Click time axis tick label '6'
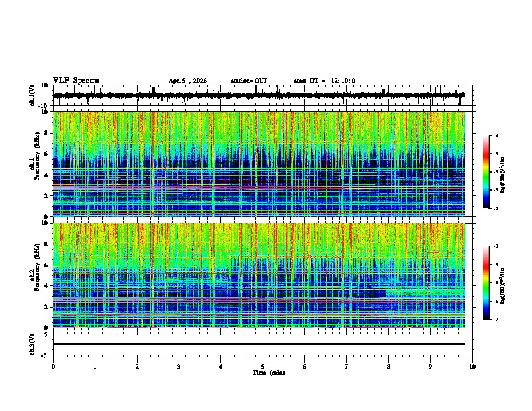 [x=305, y=367]
